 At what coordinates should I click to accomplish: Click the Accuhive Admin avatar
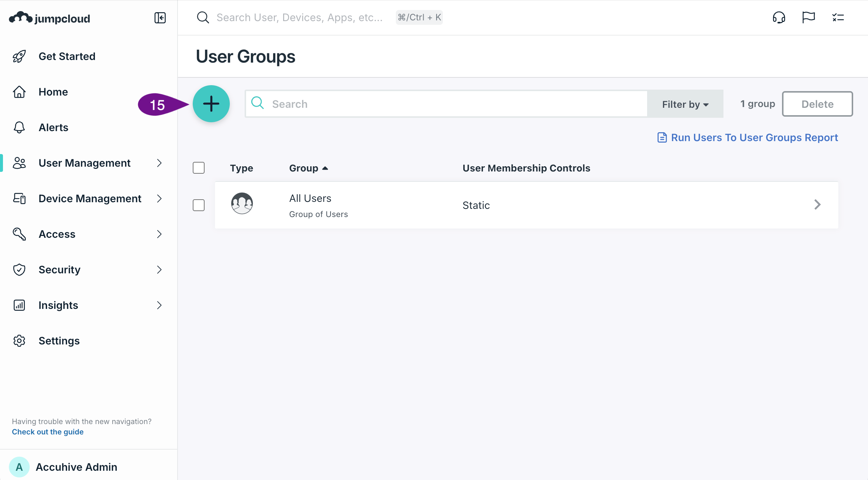point(19,467)
